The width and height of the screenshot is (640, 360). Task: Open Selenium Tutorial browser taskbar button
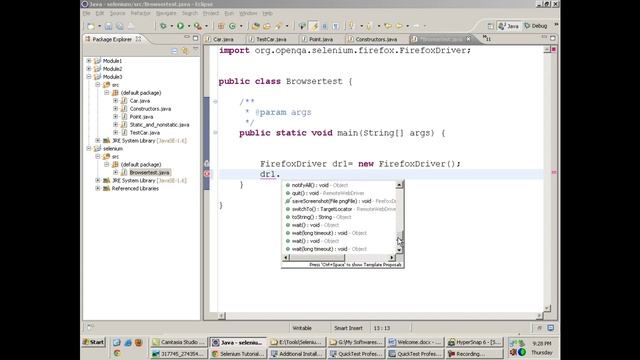tap(238, 354)
